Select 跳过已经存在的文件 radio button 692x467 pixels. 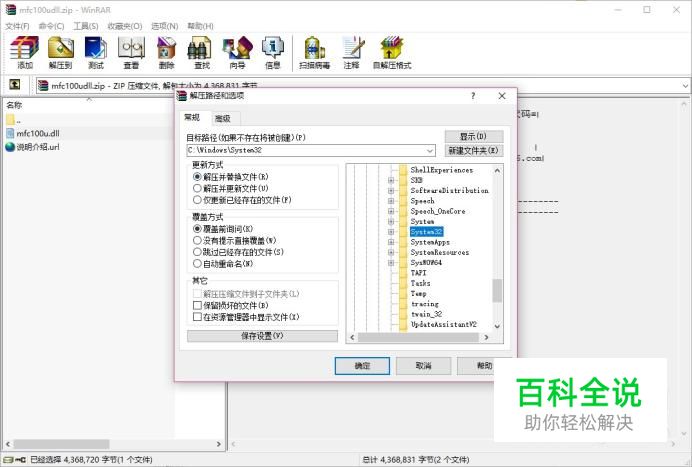point(197,252)
